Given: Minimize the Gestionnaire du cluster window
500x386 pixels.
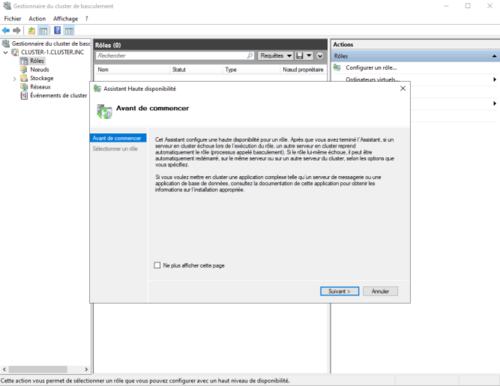Looking at the screenshot, I should click(x=446, y=6).
